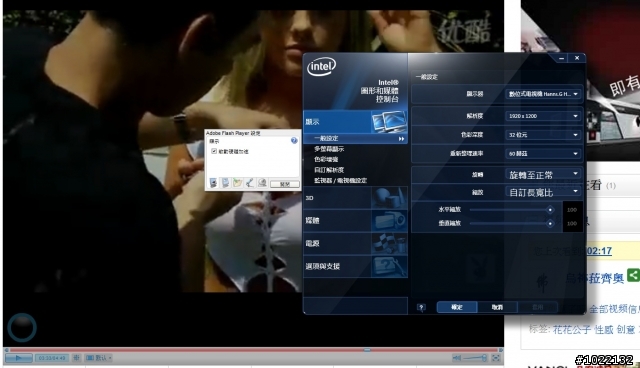640x368 pixels.
Task: Close the Intel control panel window
Action: 577,58
